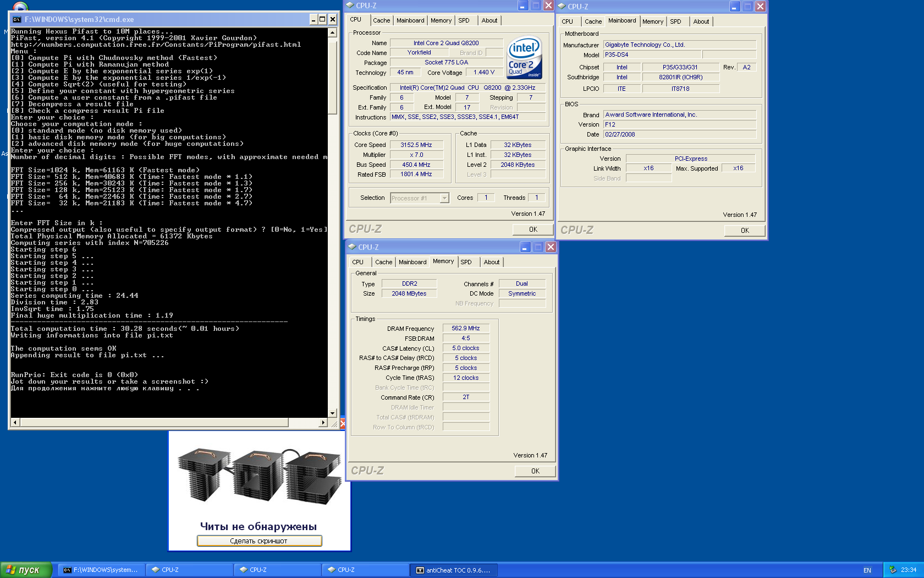The width and height of the screenshot is (924, 578).
Task: Open Cache tab in Memory window
Action: [383, 262]
